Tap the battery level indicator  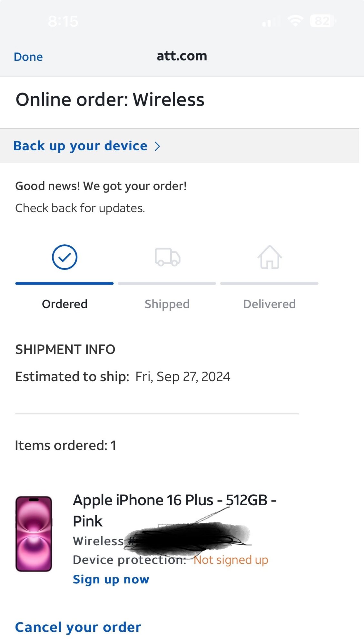(x=322, y=21)
